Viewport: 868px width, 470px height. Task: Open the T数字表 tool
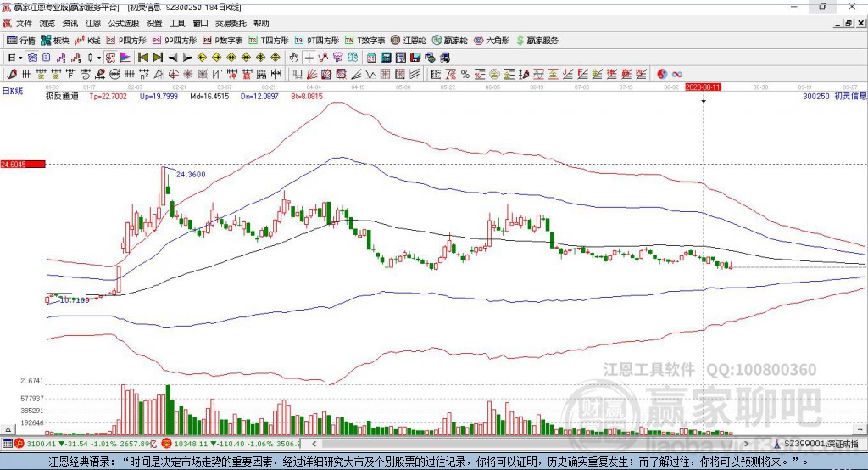364,41
